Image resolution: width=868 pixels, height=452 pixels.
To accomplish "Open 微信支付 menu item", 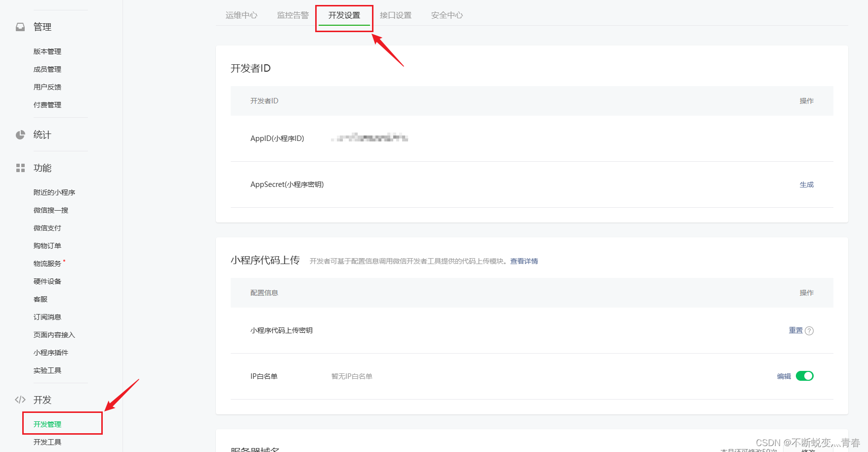I will click(47, 228).
